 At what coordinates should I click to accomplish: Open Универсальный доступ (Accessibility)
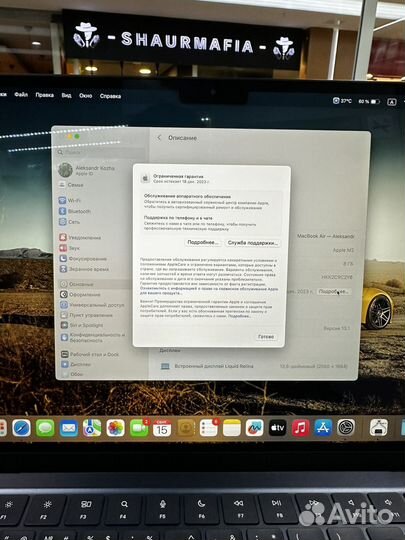point(92,305)
